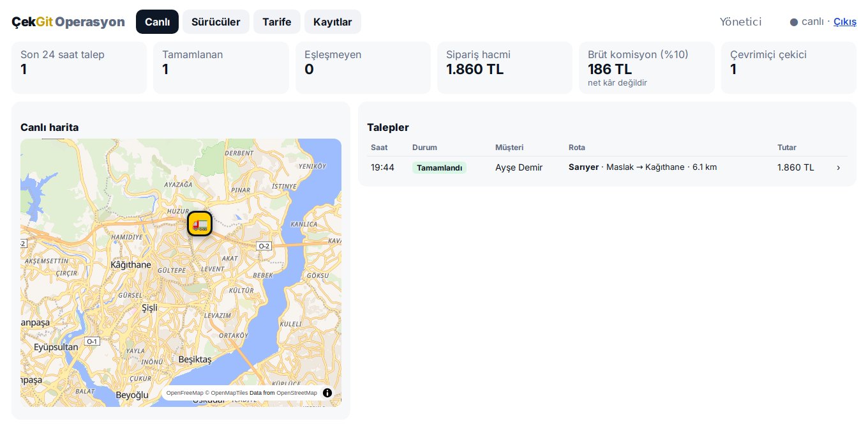
Task: Click the Kâğıthane label on the map
Action: (x=131, y=264)
